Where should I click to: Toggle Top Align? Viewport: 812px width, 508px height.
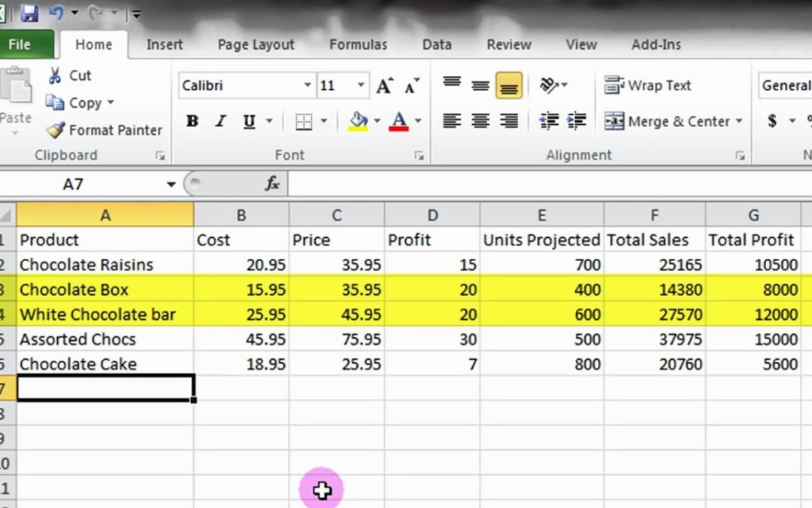(452, 84)
